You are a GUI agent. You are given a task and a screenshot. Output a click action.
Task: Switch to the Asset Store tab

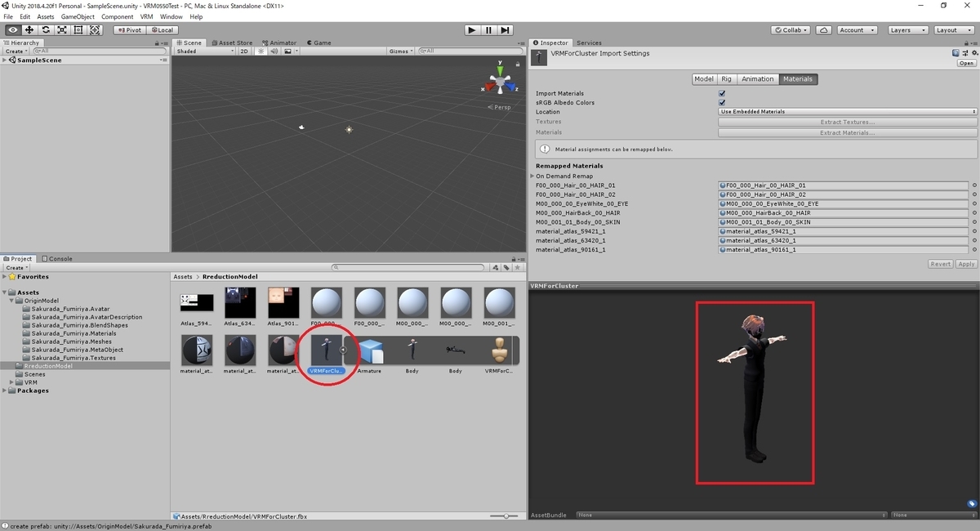232,42
